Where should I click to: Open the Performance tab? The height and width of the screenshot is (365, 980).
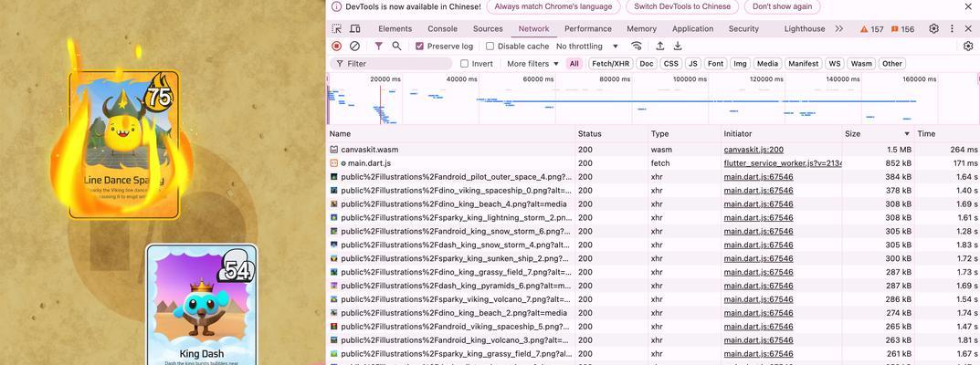(x=588, y=28)
